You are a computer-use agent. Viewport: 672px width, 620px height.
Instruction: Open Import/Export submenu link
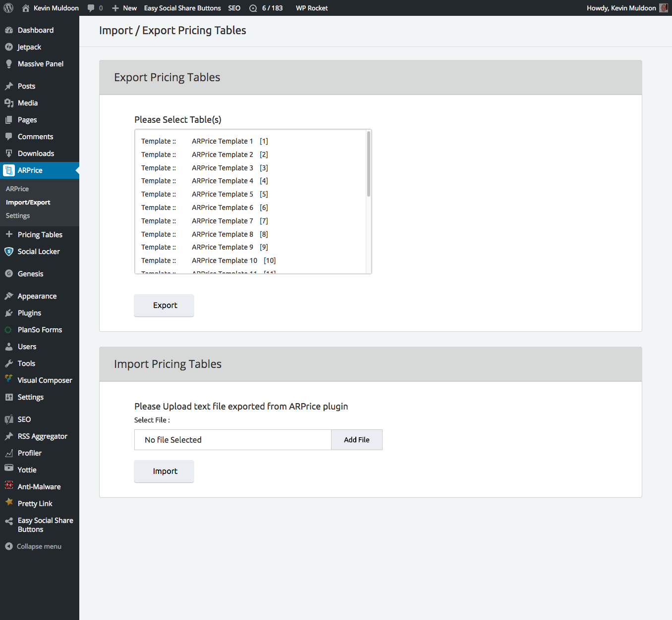28,202
